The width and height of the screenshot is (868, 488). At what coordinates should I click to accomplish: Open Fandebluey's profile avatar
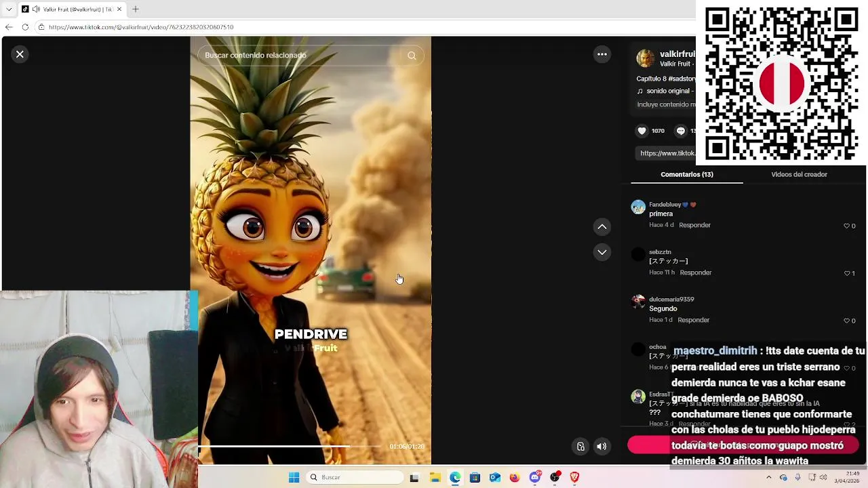click(x=638, y=207)
